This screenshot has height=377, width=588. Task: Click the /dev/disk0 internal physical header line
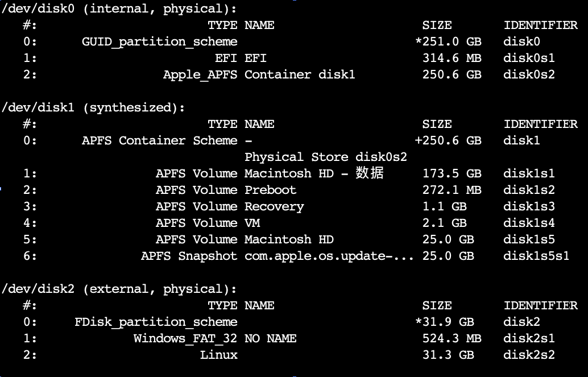pyautogui.click(x=119, y=9)
